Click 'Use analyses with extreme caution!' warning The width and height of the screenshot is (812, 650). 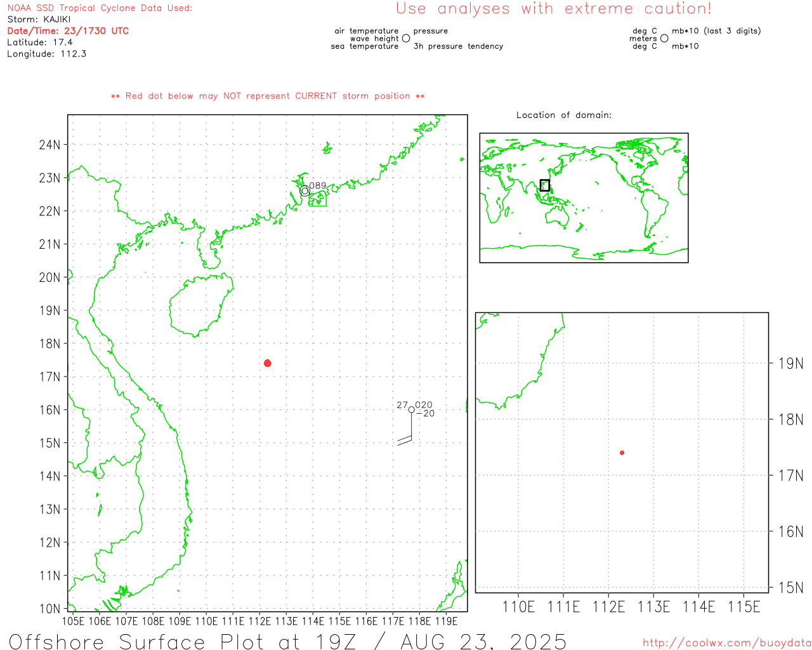tap(554, 8)
